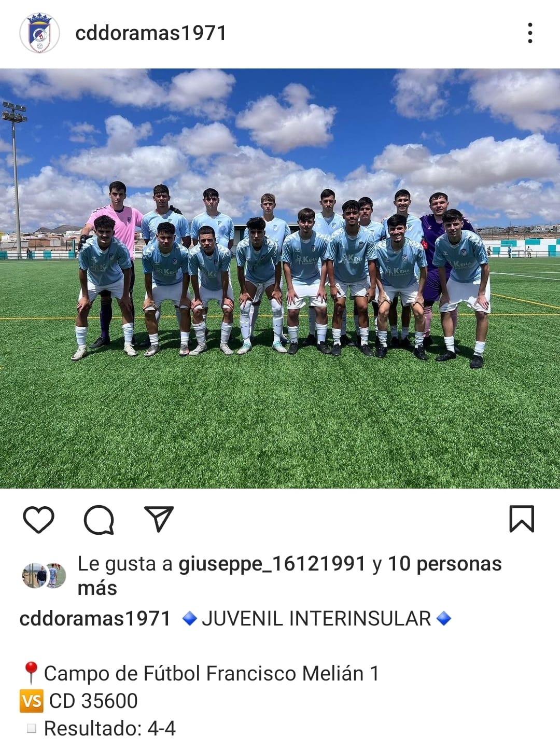Open the CD Doramas crest profile picture
This screenshot has height=750, width=560.
click(x=39, y=33)
